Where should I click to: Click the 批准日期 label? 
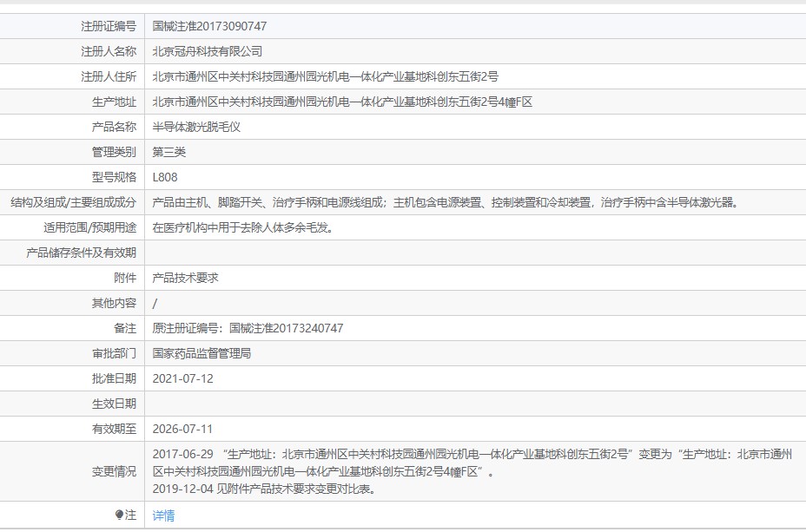114,378
